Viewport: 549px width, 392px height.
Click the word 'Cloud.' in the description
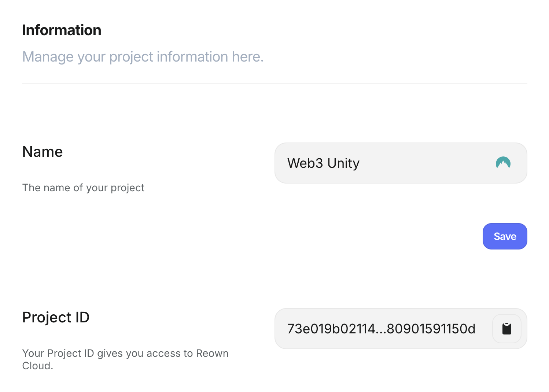38,366
